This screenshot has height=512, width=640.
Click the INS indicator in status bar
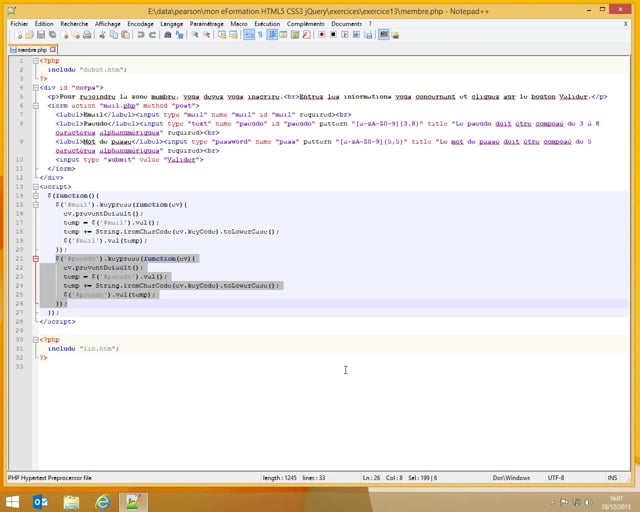(x=612, y=477)
